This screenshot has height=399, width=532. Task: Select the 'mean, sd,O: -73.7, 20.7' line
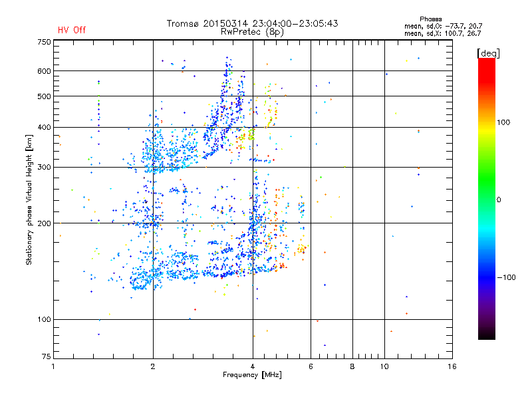(443, 26)
